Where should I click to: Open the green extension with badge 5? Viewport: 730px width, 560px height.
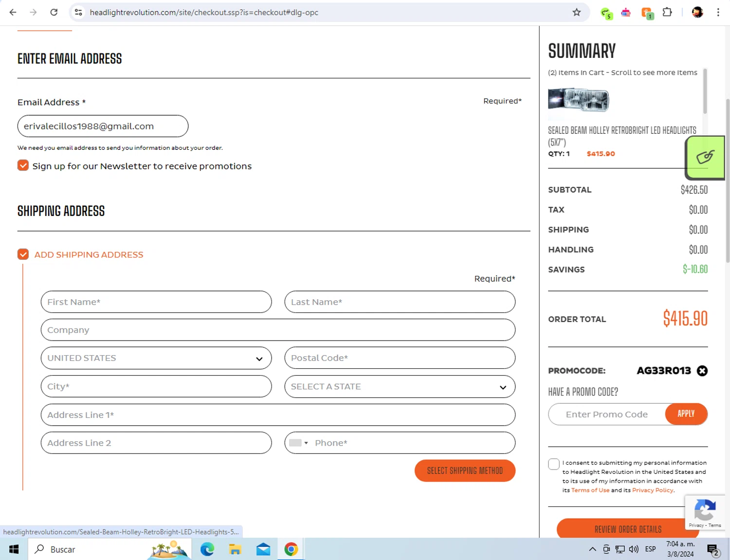coord(606,13)
